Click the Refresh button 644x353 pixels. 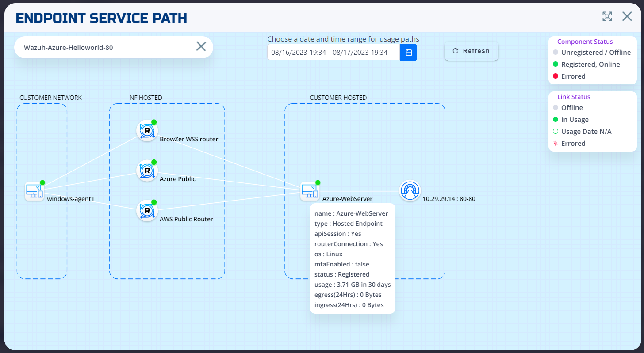(471, 51)
